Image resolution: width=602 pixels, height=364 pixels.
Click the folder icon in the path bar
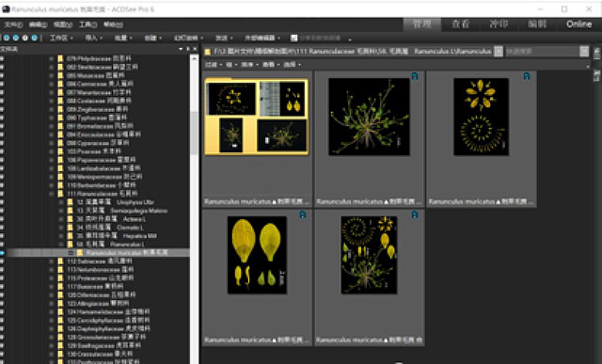pos(207,52)
